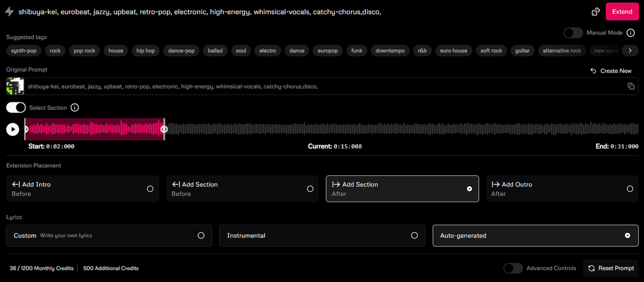Image resolution: width=644 pixels, height=282 pixels.
Task: Click the section end handle on waveform
Action: (x=164, y=129)
